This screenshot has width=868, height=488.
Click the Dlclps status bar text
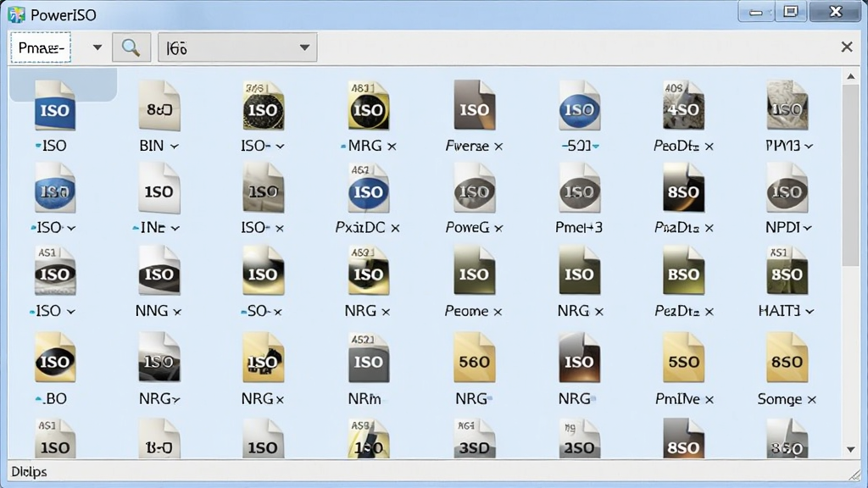click(30, 472)
